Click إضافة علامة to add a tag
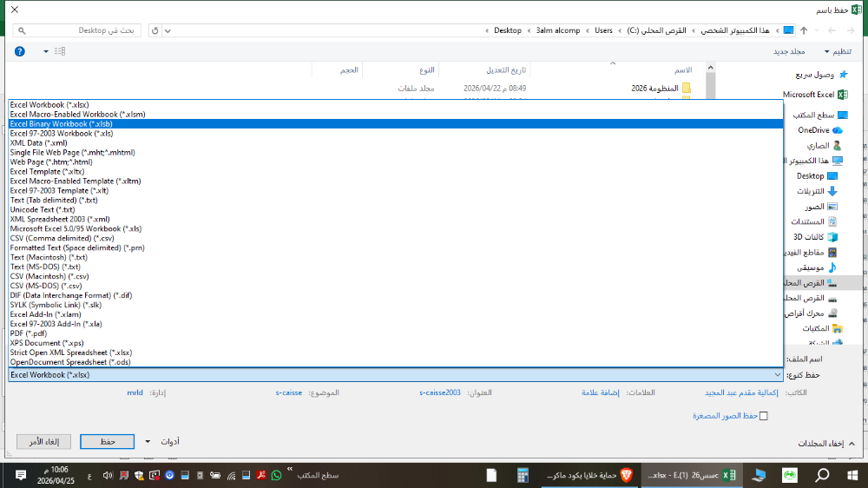 (x=601, y=392)
